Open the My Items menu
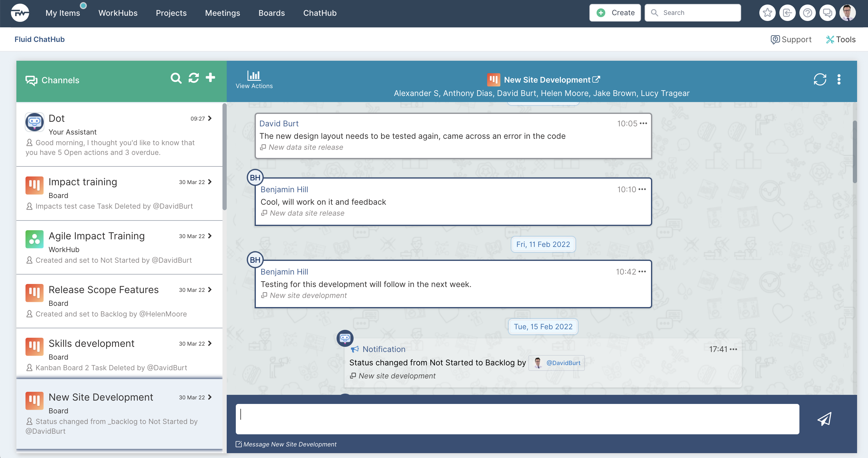The height and width of the screenshot is (458, 868). tap(63, 13)
